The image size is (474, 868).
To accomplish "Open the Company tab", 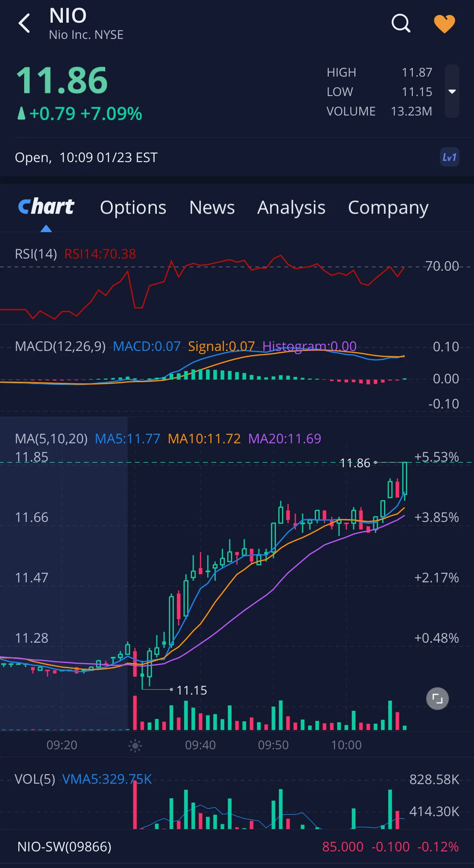I will tap(388, 208).
